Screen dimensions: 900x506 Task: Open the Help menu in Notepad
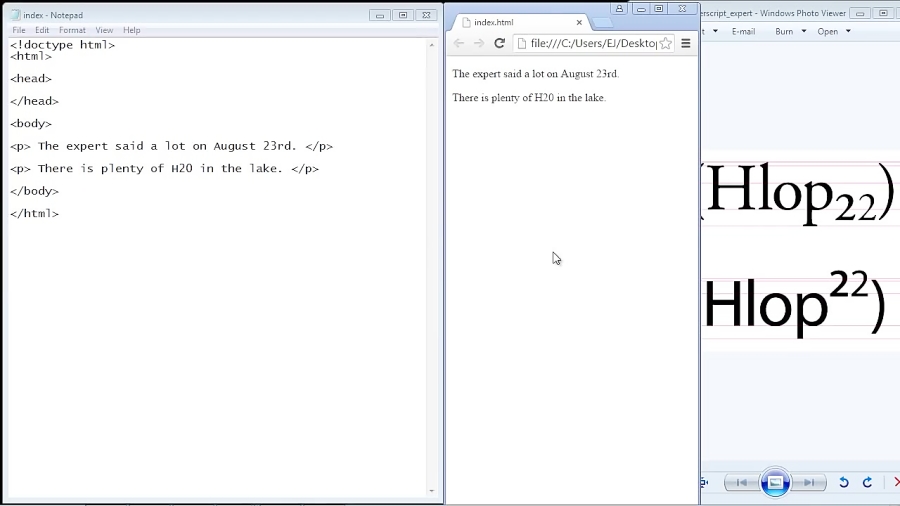(x=131, y=30)
